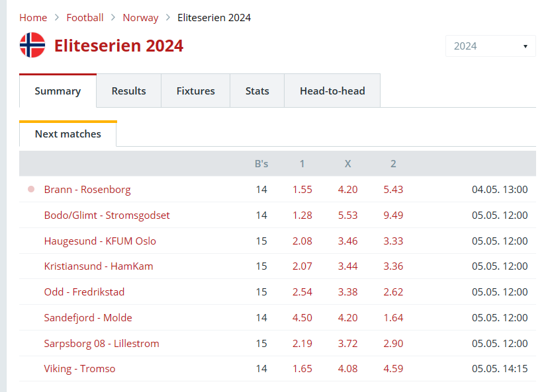Open the Norway breadcrumb link
Image resolution: width=548 pixels, height=392 pixels.
click(140, 17)
